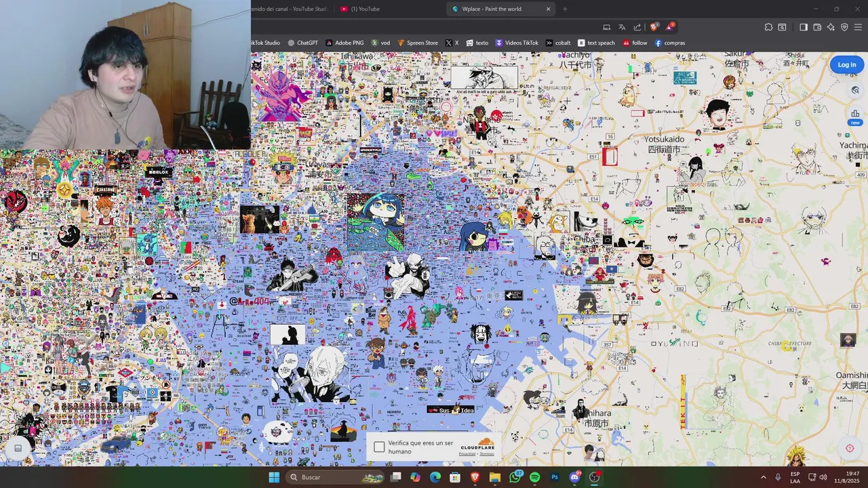Screen dimensions: 868x488
Task: Open File Explorer from the taskbar
Action: click(x=495, y=477)
